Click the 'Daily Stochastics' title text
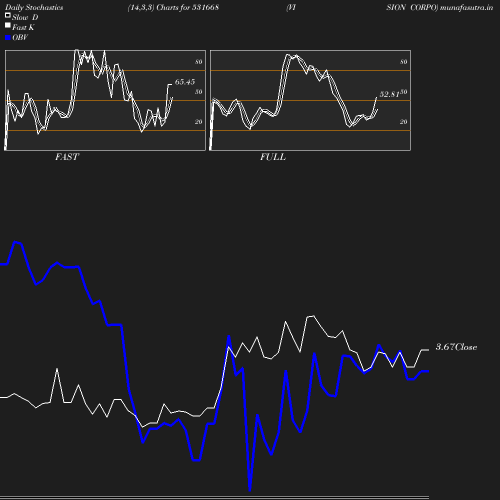Viewport: 500px width, 500px height. (x=34, y=7)
